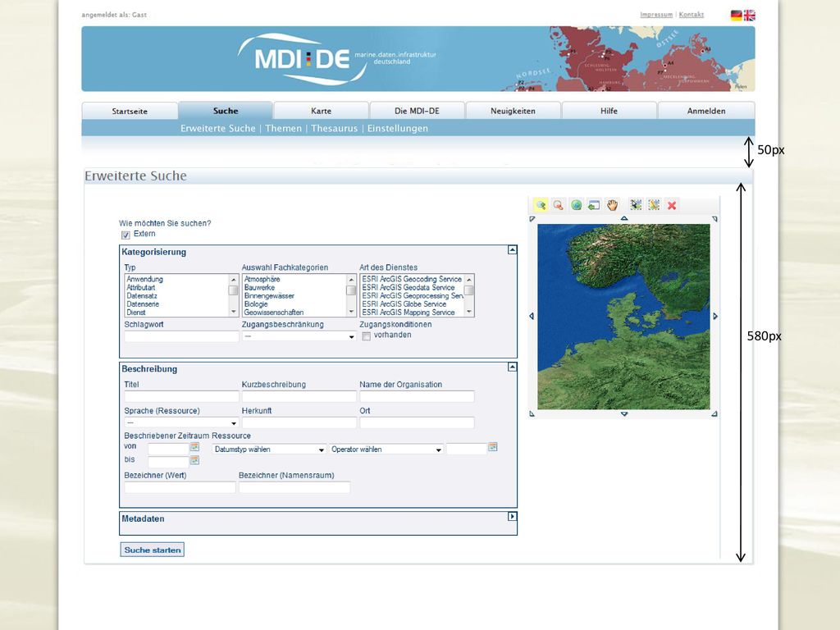Click the globe full-extent map tool

(x=576, y=205)
